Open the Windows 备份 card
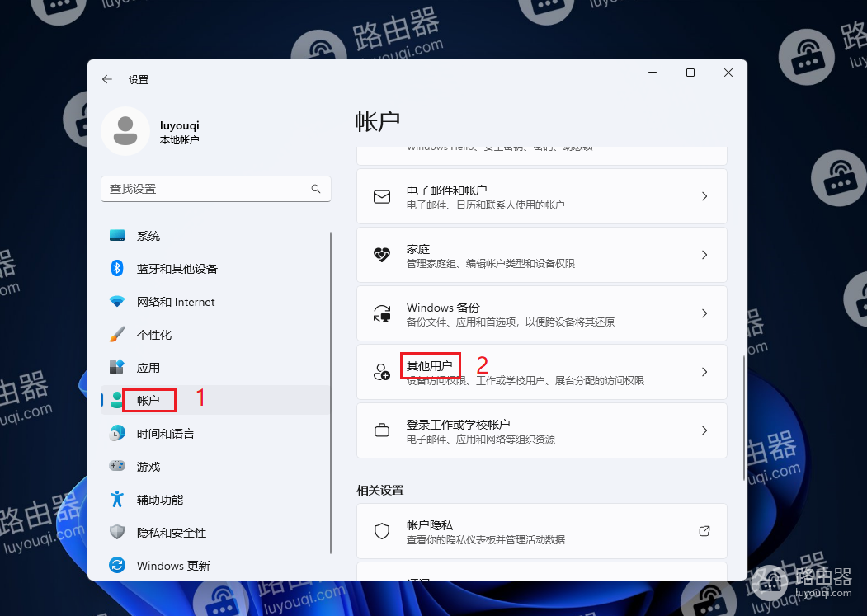This screenshot has width=867, height=616. tap(542, 313)
